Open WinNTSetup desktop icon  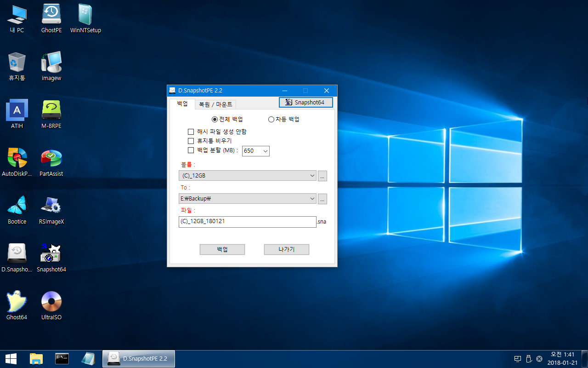[x=85, y=18]
